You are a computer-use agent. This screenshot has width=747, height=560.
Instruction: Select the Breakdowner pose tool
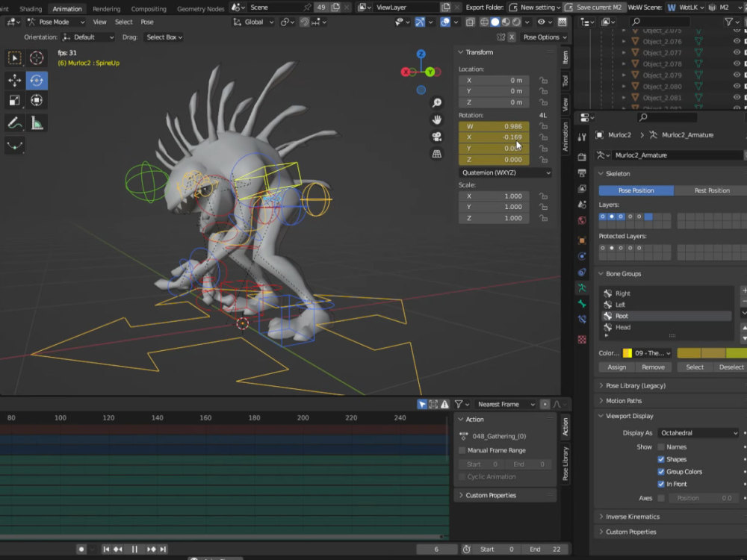pos(14,146)
